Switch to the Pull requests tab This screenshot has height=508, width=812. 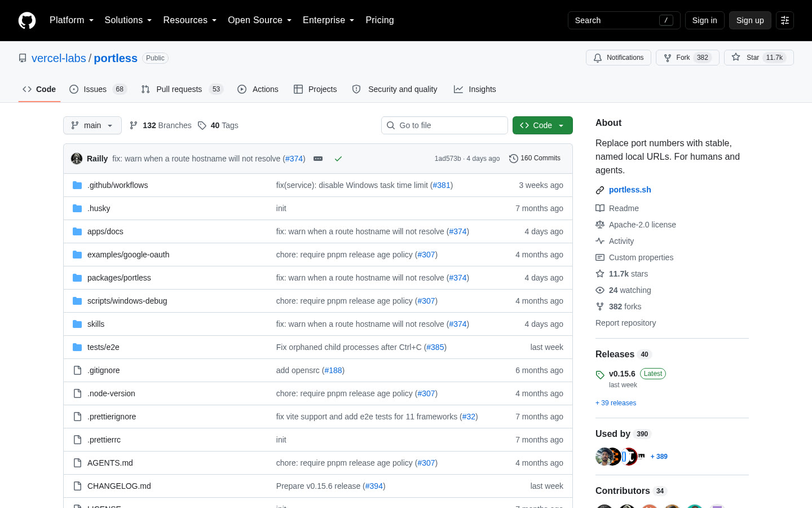pyautogui.click(x=182, y=89)
